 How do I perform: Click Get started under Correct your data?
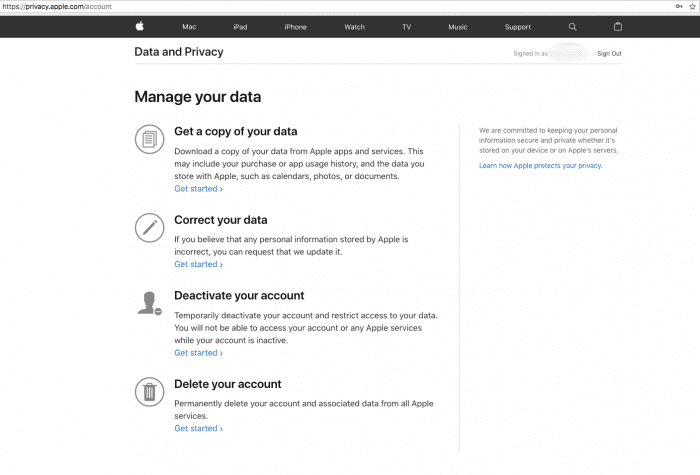click(198, 264)
